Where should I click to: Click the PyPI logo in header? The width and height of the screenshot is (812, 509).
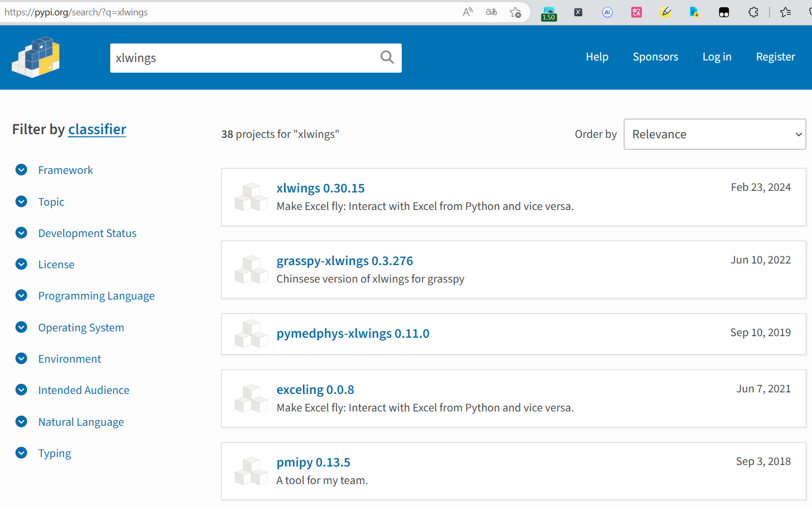coord(36,57)
